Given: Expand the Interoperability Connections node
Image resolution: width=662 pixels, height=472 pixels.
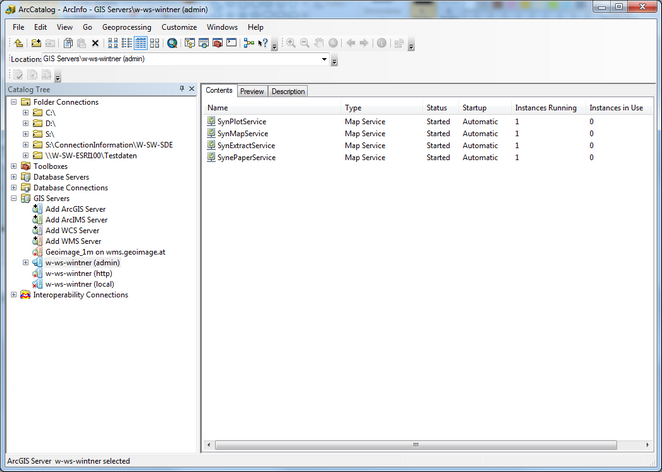Looking at the screenshot, I should pos(14,295).
